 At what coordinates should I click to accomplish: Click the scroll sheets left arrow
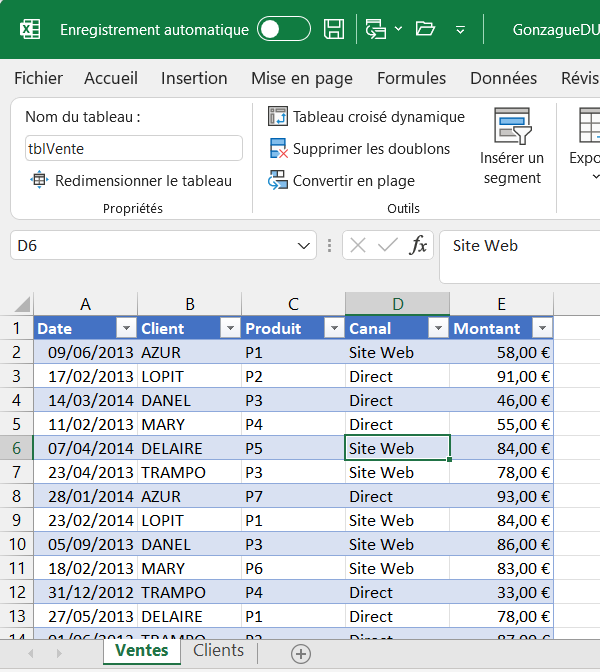click(31, 653)
